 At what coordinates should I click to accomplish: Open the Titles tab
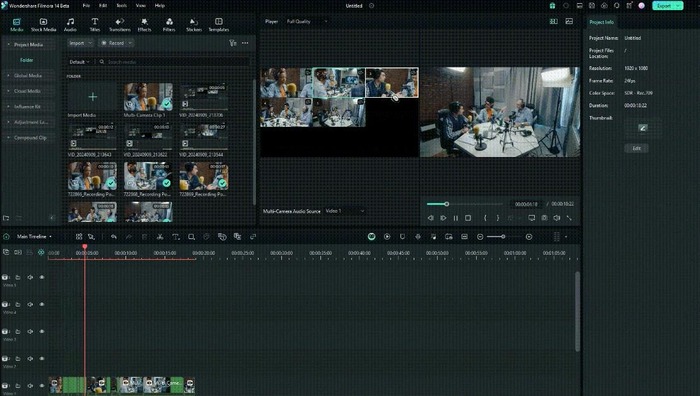click(95, 25)
